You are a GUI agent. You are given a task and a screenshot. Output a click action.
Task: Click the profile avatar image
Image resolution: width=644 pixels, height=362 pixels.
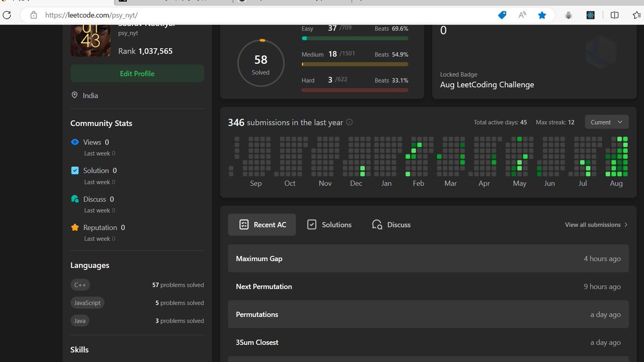coord(90,40)
